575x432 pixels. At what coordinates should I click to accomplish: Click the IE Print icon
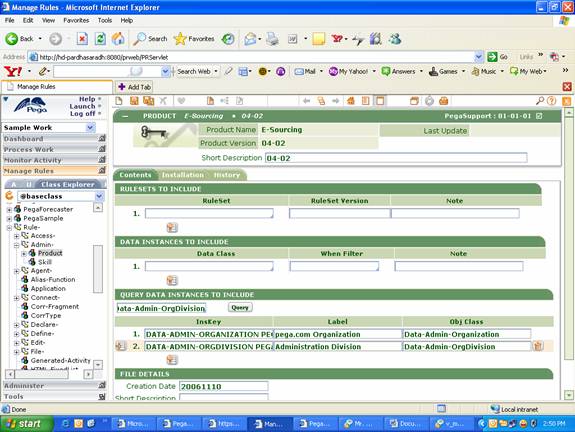272,39
